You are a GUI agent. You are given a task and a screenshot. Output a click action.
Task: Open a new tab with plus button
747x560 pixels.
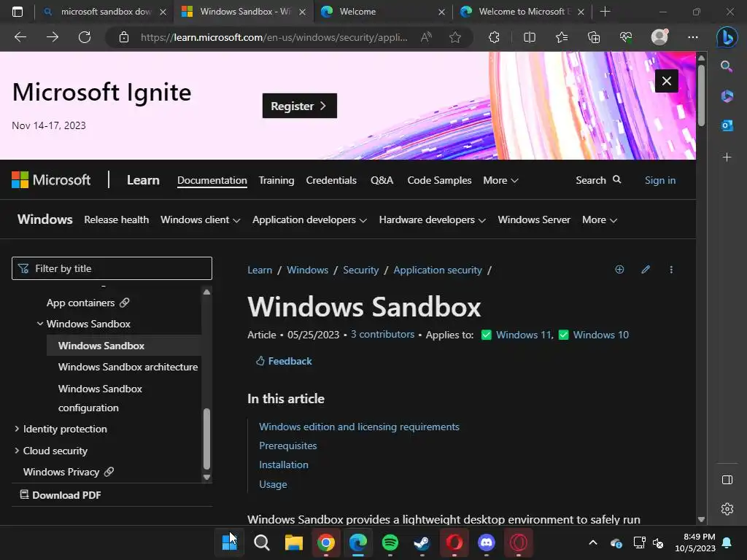coord(605,12)
